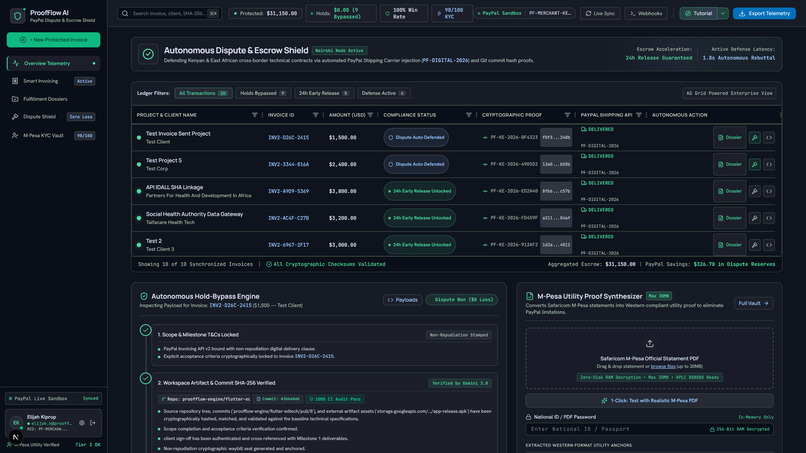Open account settings gear for Elijah Kiprop
Image resolution: width=806 pixels, height=453 pixels.
coord(82,423)
